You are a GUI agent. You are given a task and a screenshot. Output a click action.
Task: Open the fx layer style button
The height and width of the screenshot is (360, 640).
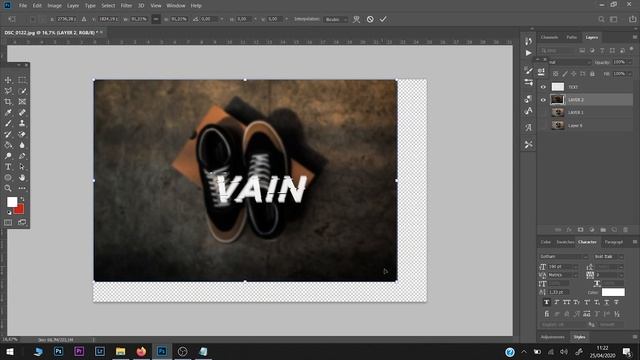[569, 230]
